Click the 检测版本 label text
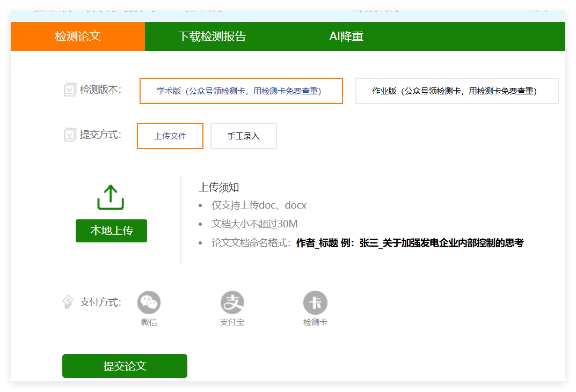The width and height of the screenshot is (576, 392). [100, 90]
